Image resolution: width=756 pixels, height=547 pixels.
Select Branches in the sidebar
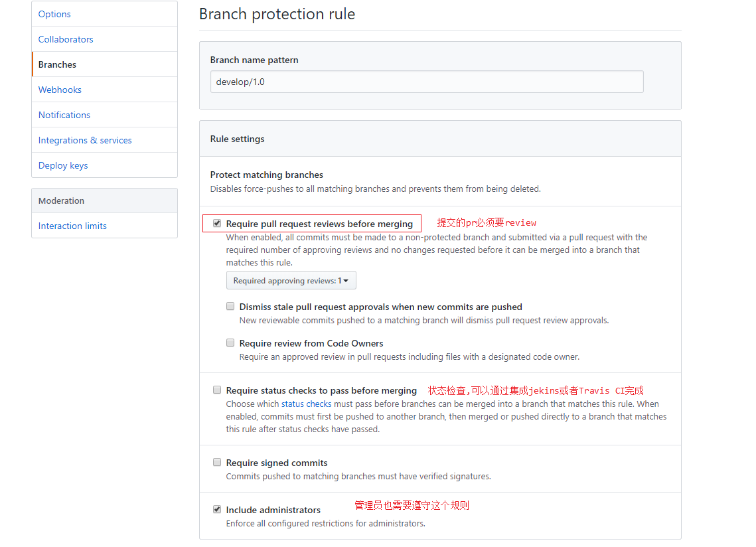[x=57, y=64]
